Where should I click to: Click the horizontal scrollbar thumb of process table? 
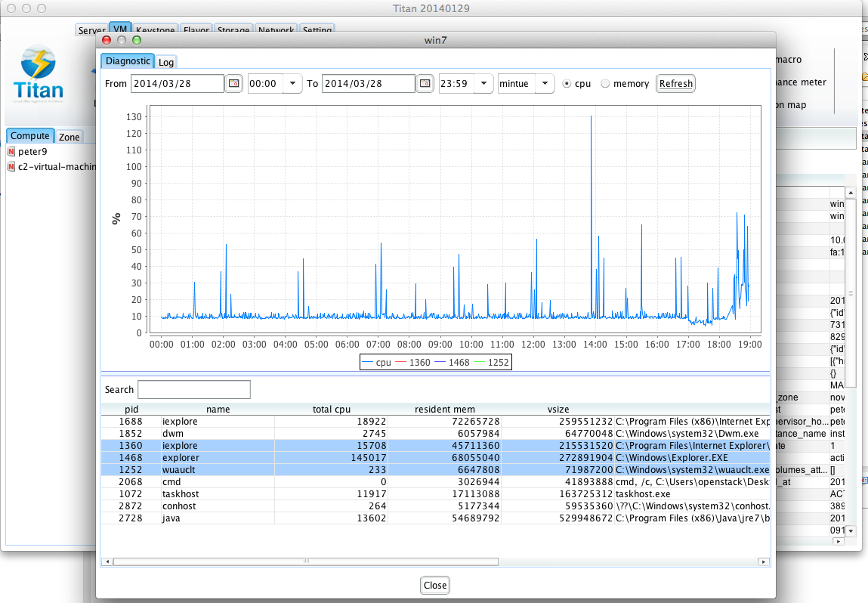click(x=305, y=561)
